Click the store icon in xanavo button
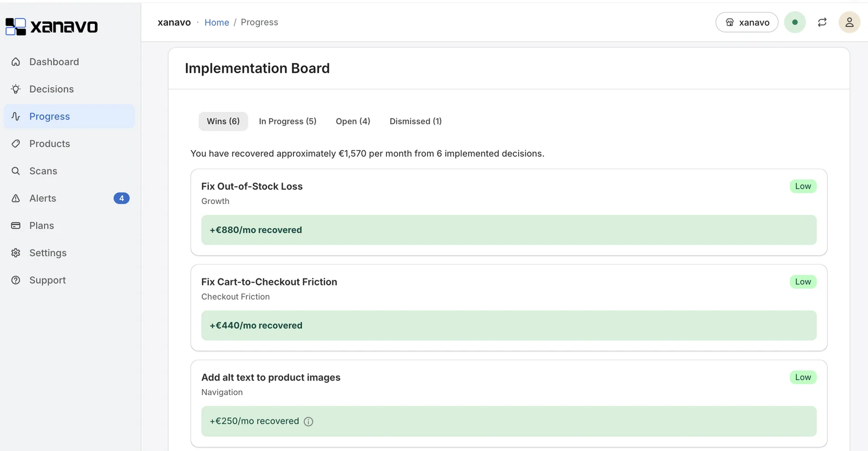The image size is (868, 451). [x=730, y=22]
